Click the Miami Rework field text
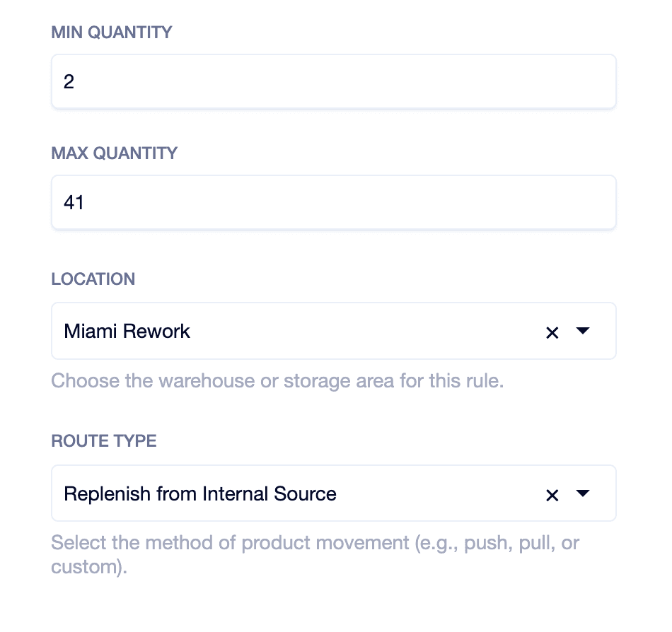The image size is (672, 632). [x=127, y=331]
